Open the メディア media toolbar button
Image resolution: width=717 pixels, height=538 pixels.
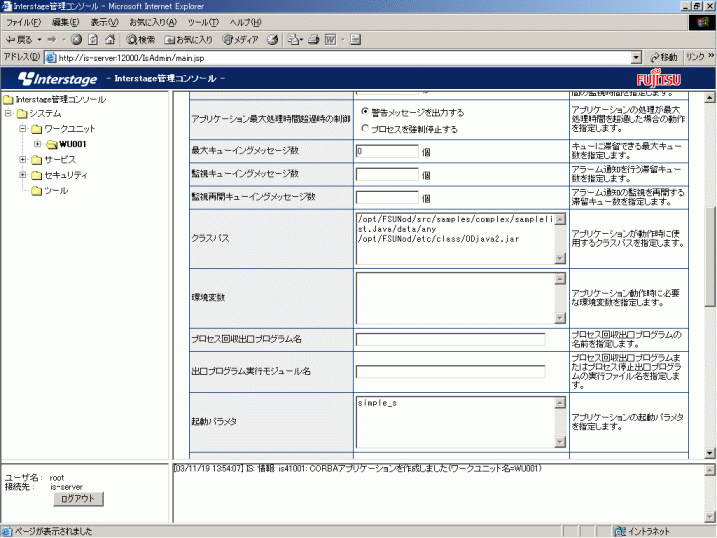click(x=240, y=40)
